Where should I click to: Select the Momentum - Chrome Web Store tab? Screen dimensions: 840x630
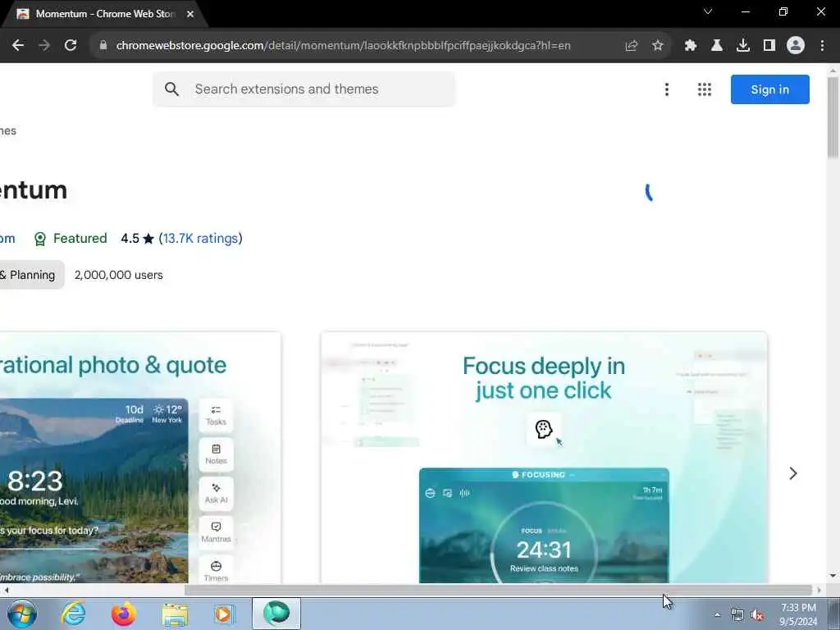[105, 14]
